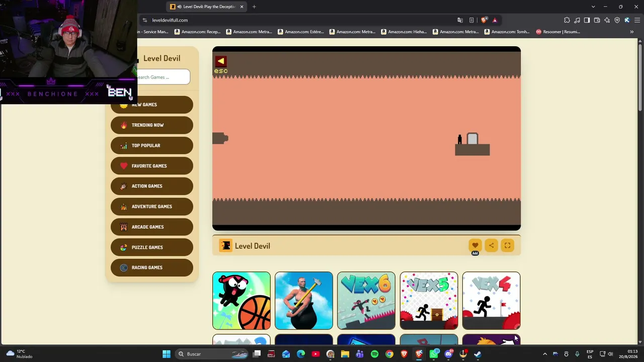644x362 pixels.
Task: Click the yellow back arrow in the game
Action: coord(221,61)
